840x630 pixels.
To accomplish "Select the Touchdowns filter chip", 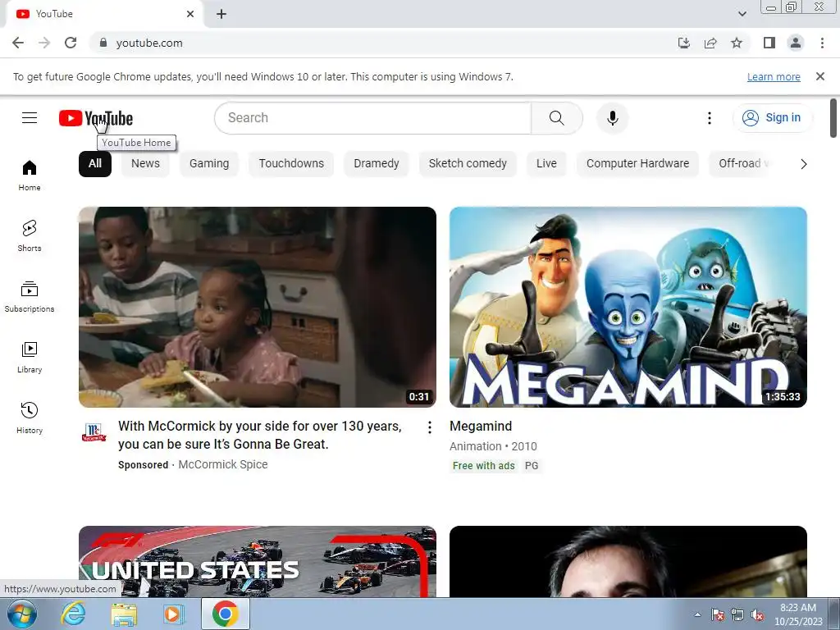I will click(x=291, y=163).
